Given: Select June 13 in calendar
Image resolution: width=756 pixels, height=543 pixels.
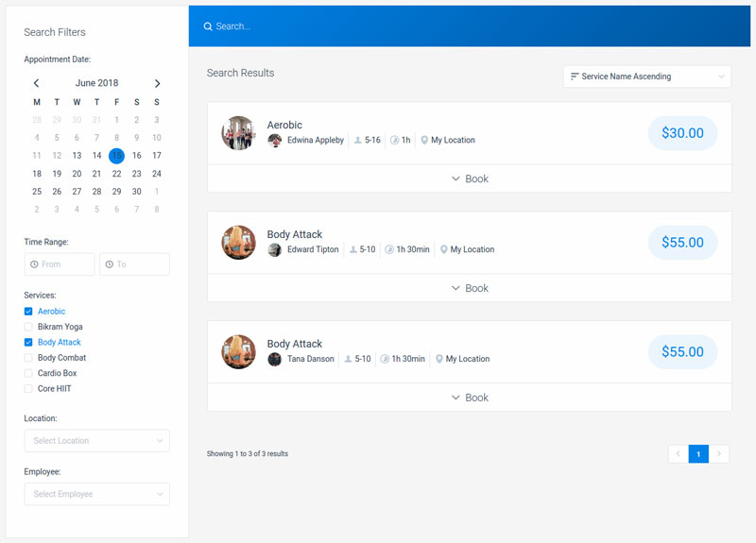Looking at the screenshot, I should [x=77, y=156].
